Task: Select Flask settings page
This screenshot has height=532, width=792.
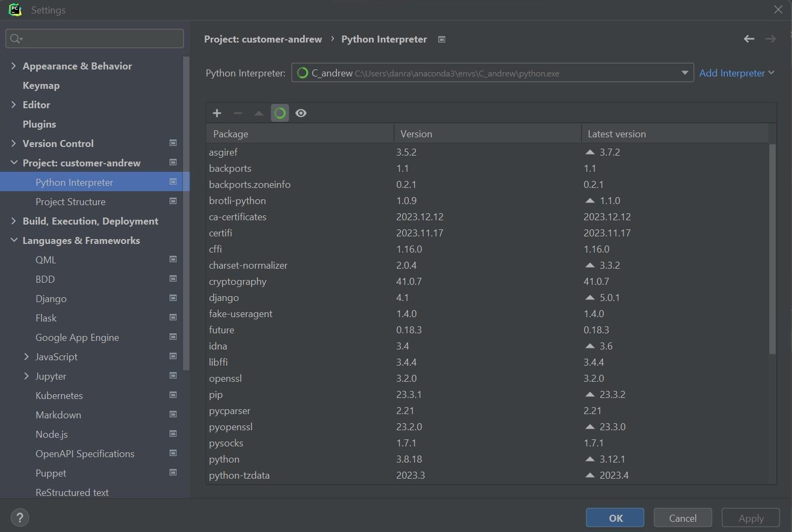Action: 46,318
